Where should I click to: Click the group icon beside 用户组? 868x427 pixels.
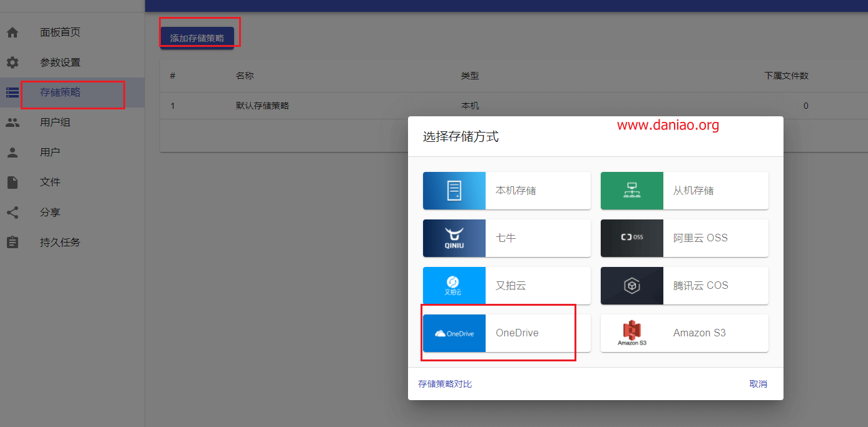13,123
